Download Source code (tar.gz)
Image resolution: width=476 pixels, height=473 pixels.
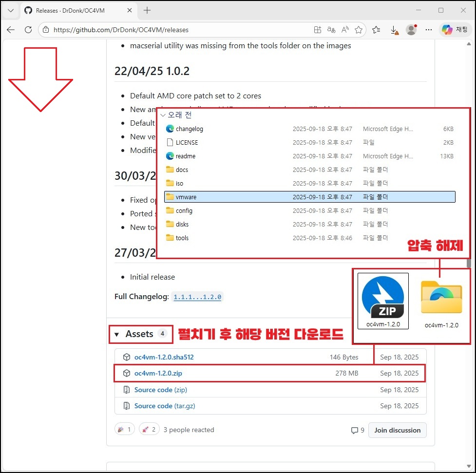pyautogui.click(x=165, y=406)
